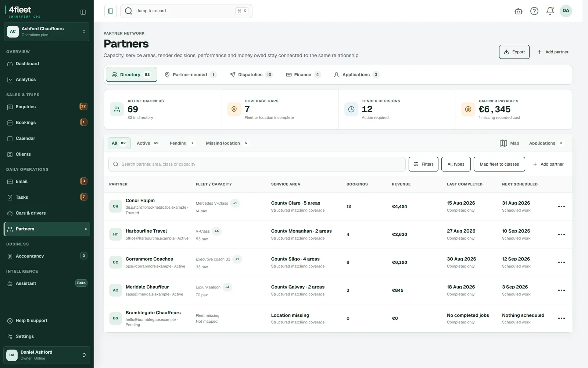Open the help question-mark icon in the top bar
588x368 pixels.
534,11
